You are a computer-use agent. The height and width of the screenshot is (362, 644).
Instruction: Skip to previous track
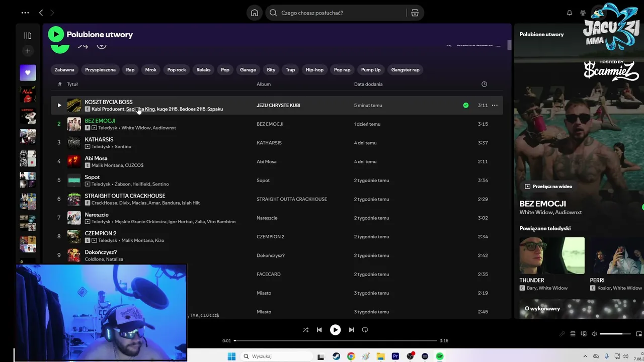[319, 330]
